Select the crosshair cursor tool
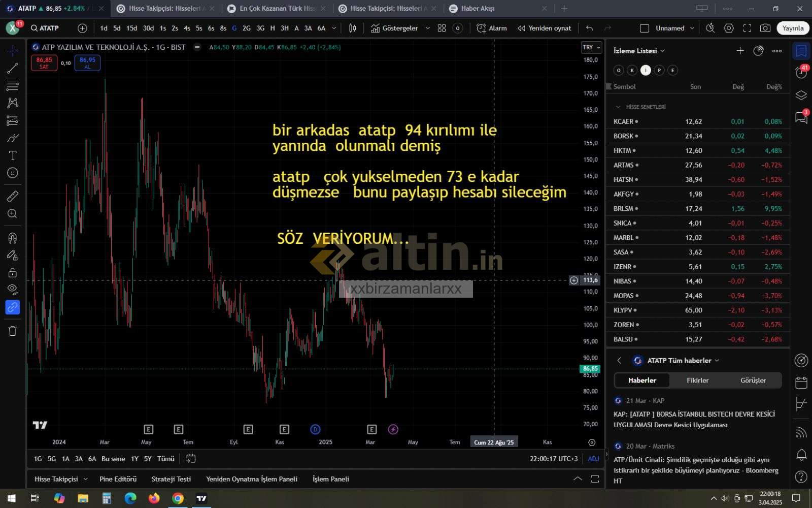The height and width of the screenshot is (508, 812). [13, 51]
